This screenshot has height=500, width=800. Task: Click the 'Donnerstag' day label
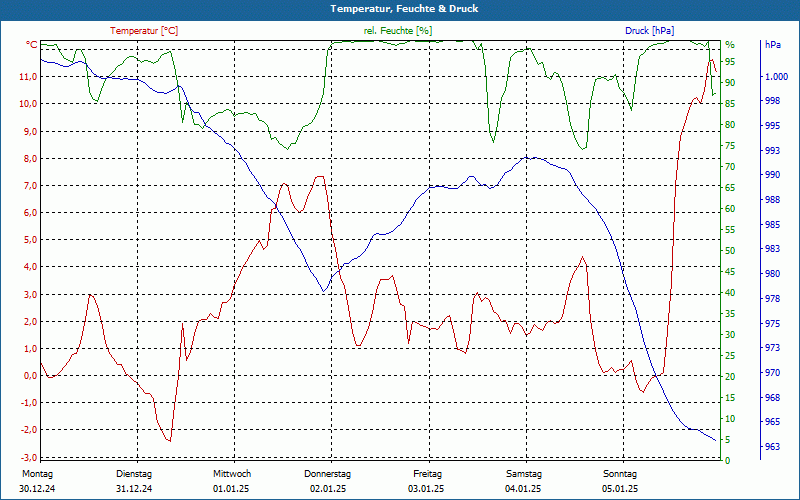coord(328,474)
